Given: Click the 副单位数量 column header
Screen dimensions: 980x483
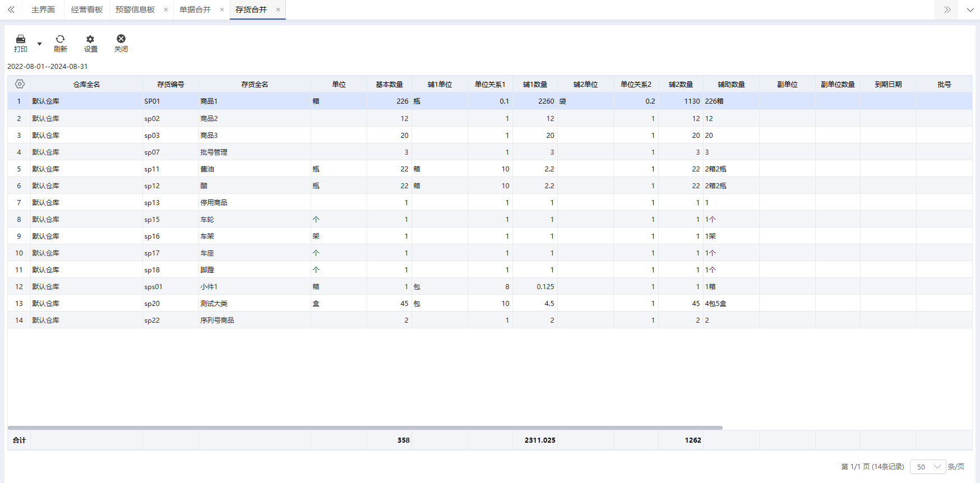Looking at the screenshot, I should point(838,85).
